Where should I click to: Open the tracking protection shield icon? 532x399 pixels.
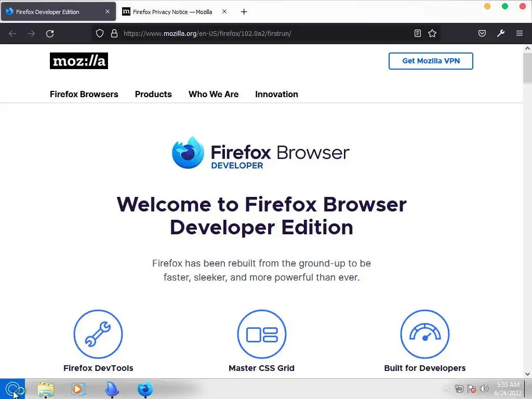tap(99, 33)
